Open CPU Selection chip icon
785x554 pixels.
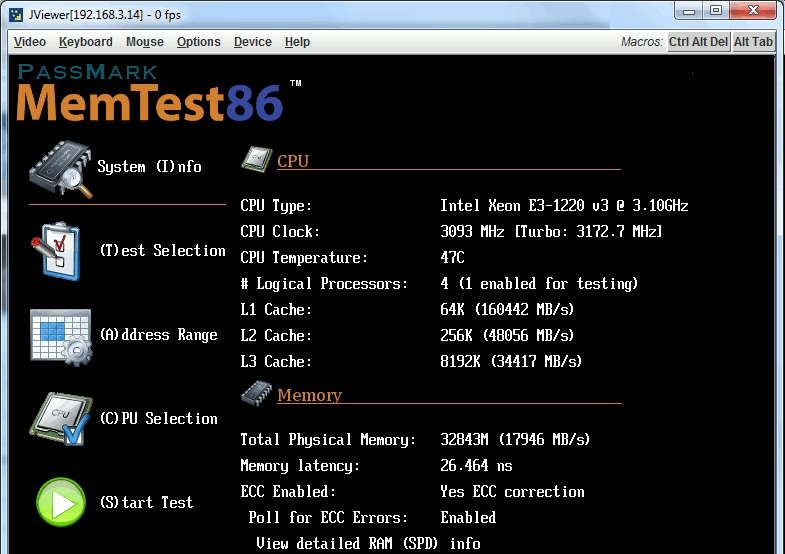pyautogui.click(x=61, y=418)
